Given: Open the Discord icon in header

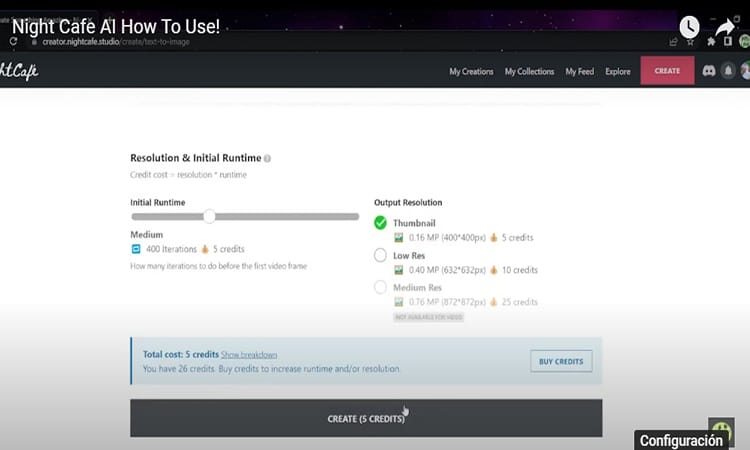Looking at the screenshot, I should pyautogui.click(x=709, y=71).
